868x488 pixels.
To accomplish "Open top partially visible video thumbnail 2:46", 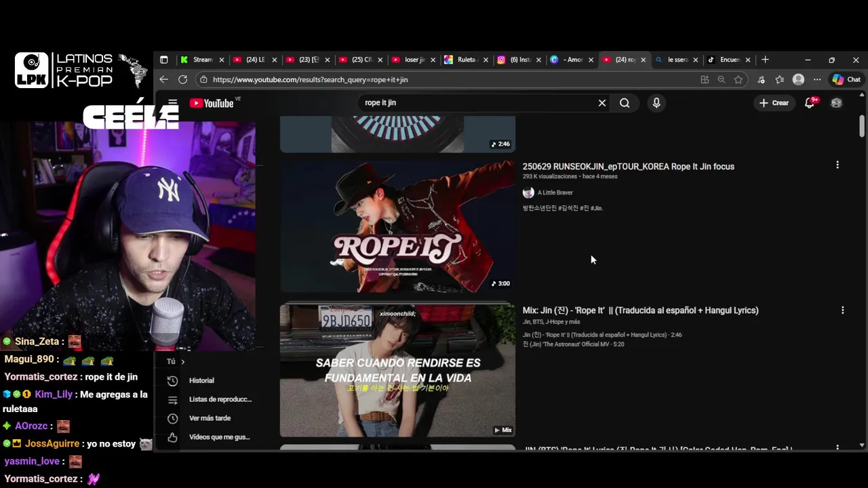I will (x=397, y=134).
